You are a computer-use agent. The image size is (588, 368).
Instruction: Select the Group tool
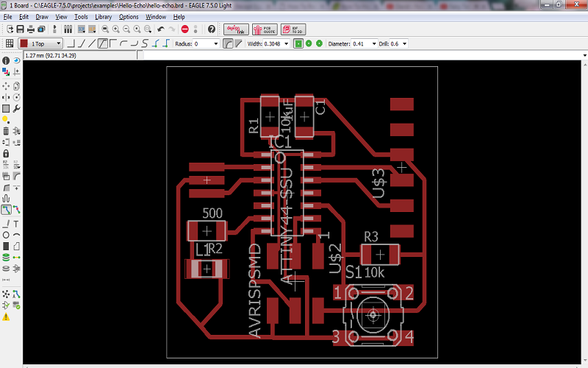(6, 108)
